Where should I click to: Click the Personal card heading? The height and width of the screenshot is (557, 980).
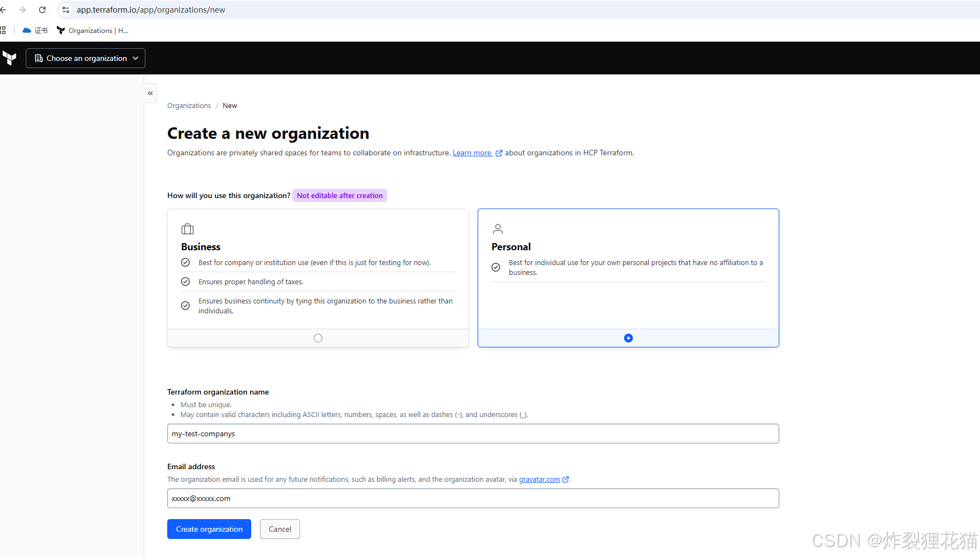coord(511,247)
